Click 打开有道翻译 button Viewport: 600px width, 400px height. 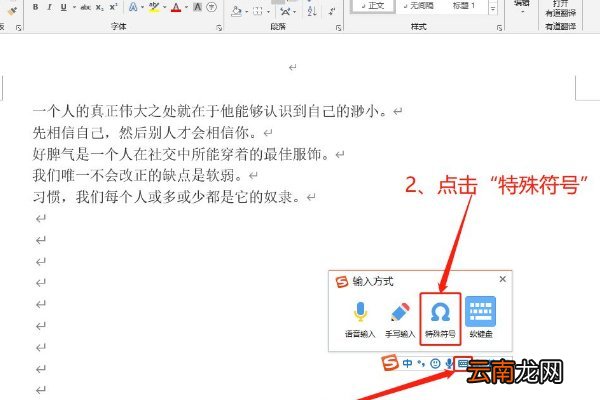[x=560, y=8]
